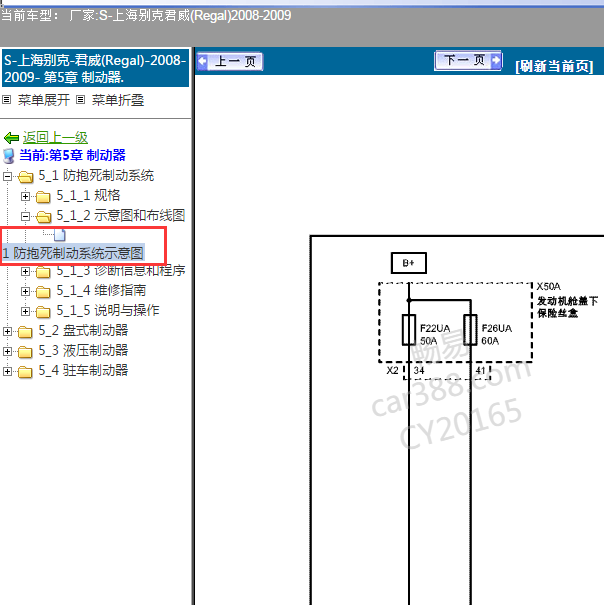Click the 5_4 驻车制动器 folder icon
604x605 pixels.
[x=25, y=372]
